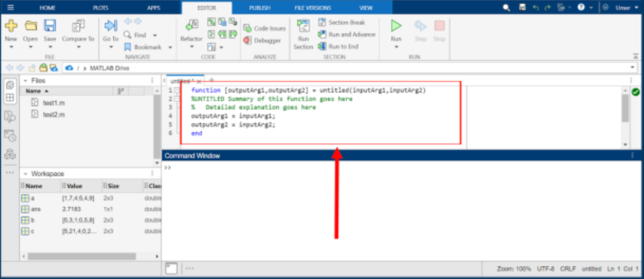Click the Workspace horizontal scrollbar
The width and height of the screenshot is (644, 279).
[81, 256]
